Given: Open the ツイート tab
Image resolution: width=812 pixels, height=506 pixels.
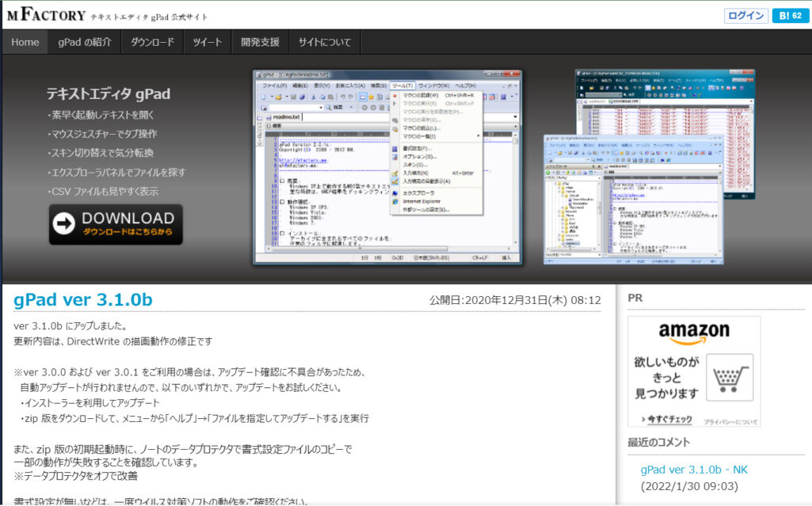Looking at the screenshot, I should [x=207, y=42].
